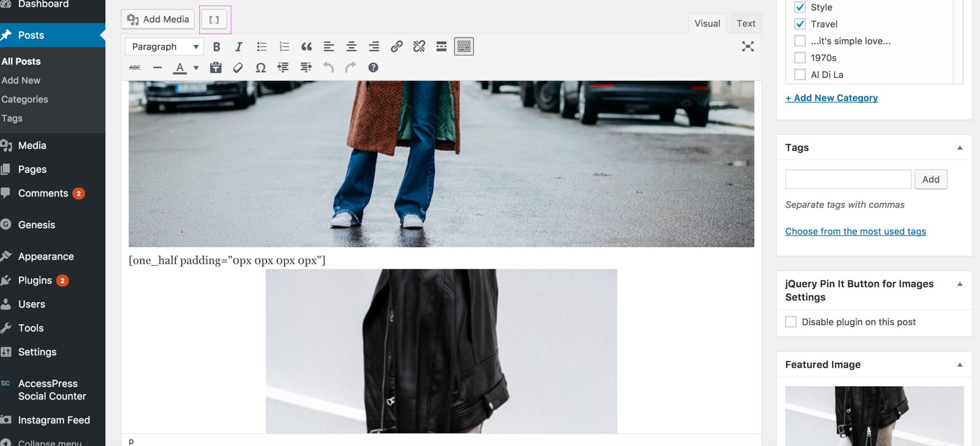Click the tags input field
Screen dimensions: 980x446
pos(848,179)
